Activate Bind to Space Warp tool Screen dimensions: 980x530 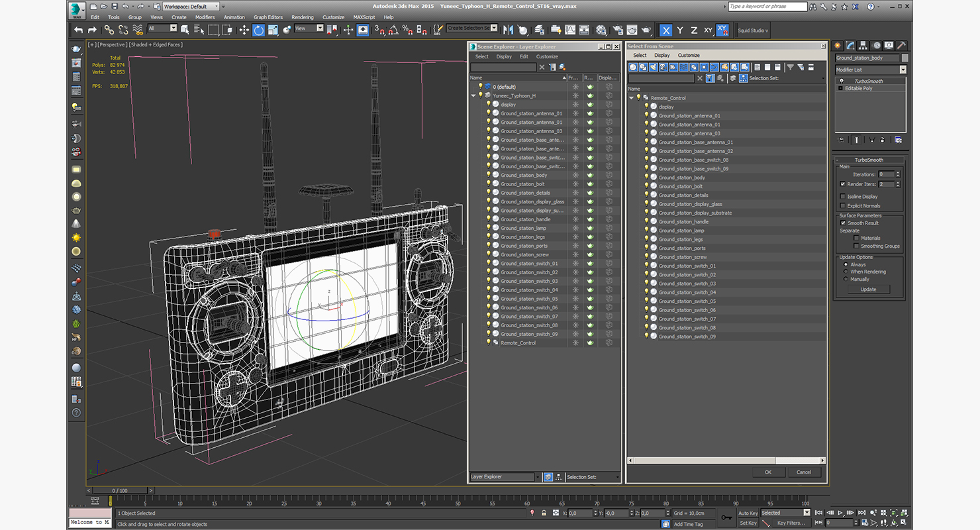[138, 30]
